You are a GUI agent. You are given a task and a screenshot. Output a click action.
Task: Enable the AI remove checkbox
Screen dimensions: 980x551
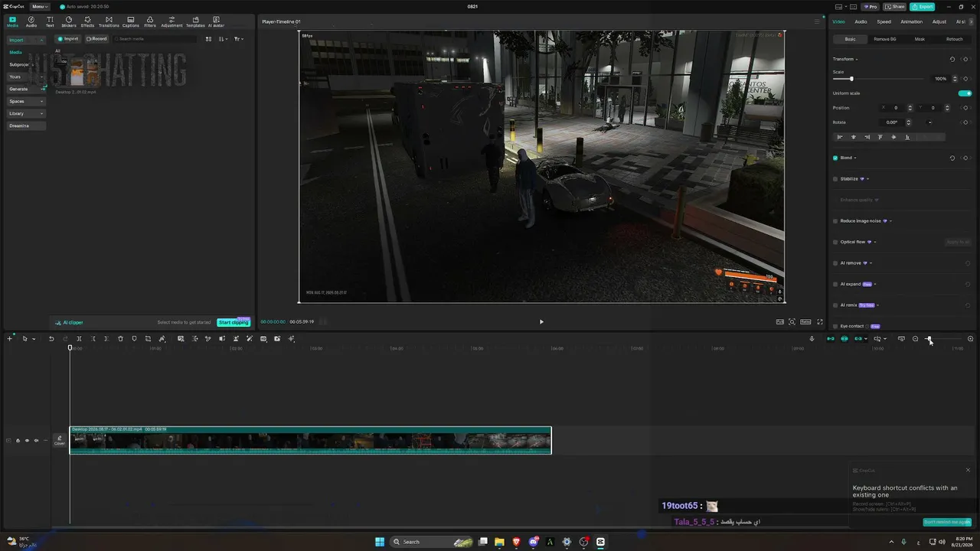835,263
